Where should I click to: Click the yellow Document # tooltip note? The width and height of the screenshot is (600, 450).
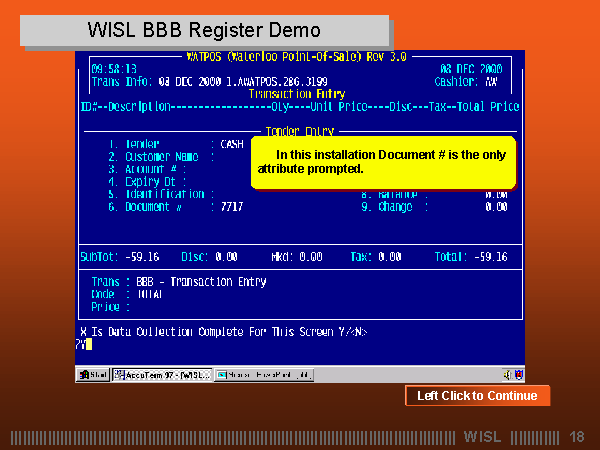point(381,163)
